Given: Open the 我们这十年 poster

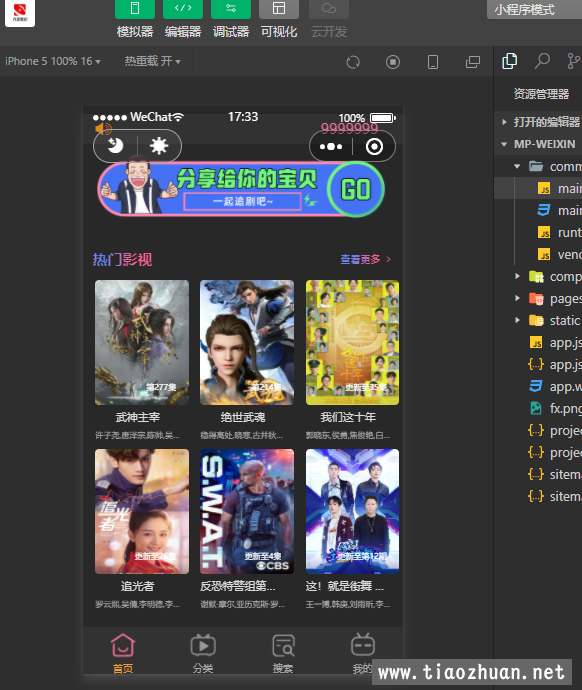Looking at the screenshot, I should pos(352,342).
